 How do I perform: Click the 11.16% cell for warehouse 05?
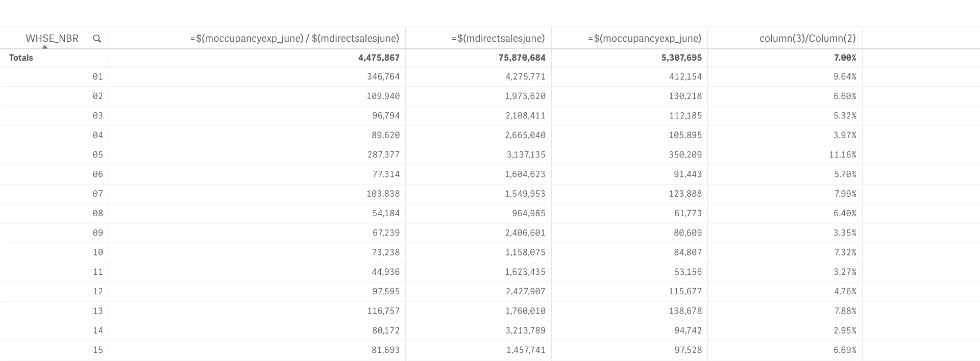tap(842, 155)
